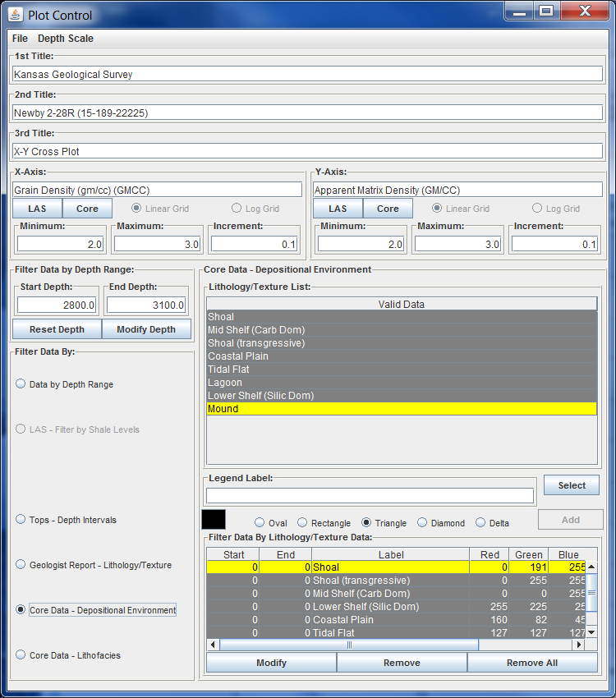Click the X-Axis Maximum field
Viewport: 616px width, 698px height.
[x=157, y=244]
